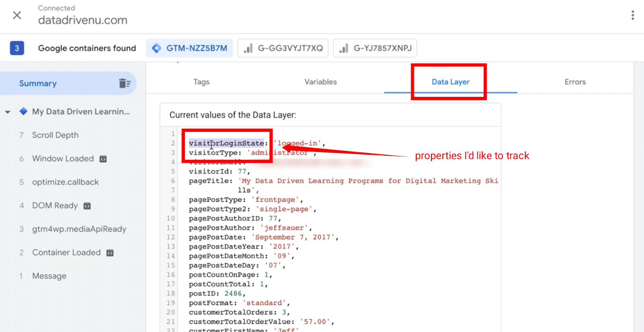Image resolution: width=644 pixels, height=332 pixels.
Task: Select the G-YJ7857XNPJ analytics container
Action: tap(375, 48)
